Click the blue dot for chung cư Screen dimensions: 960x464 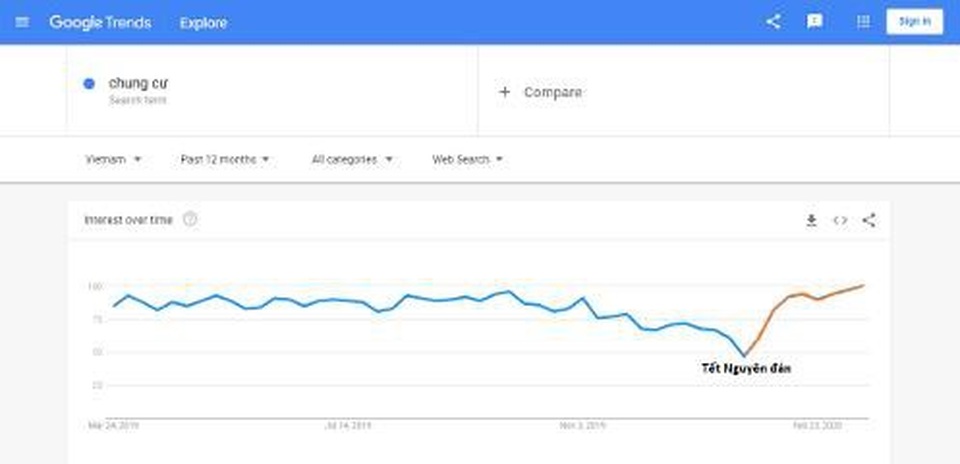[x=90, y=84]
